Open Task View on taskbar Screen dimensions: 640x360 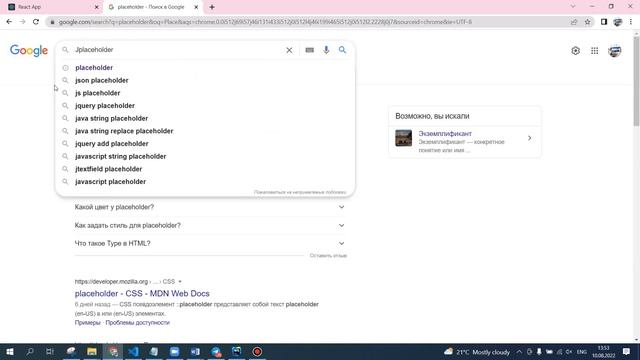pyautogui.click(x=50, y=351)
